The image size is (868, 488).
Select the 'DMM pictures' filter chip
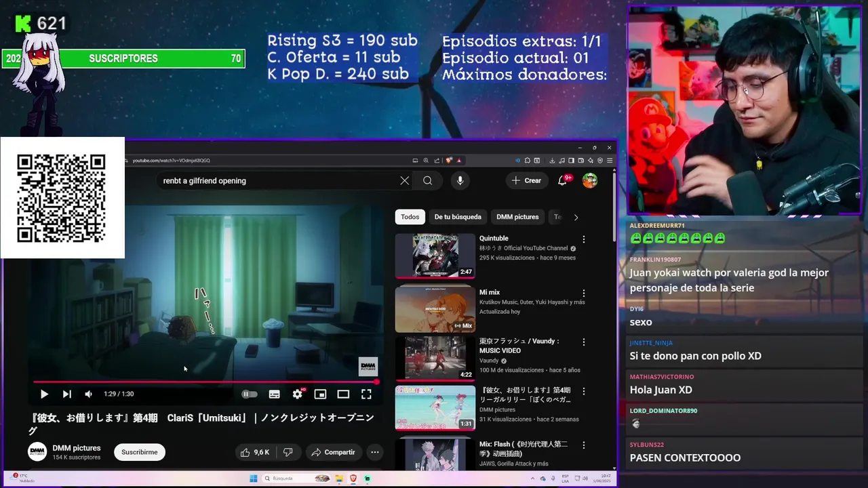point(517,217)
